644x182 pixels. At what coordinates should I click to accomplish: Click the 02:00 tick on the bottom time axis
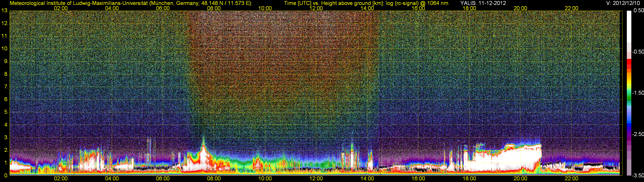tap(61, 179)
